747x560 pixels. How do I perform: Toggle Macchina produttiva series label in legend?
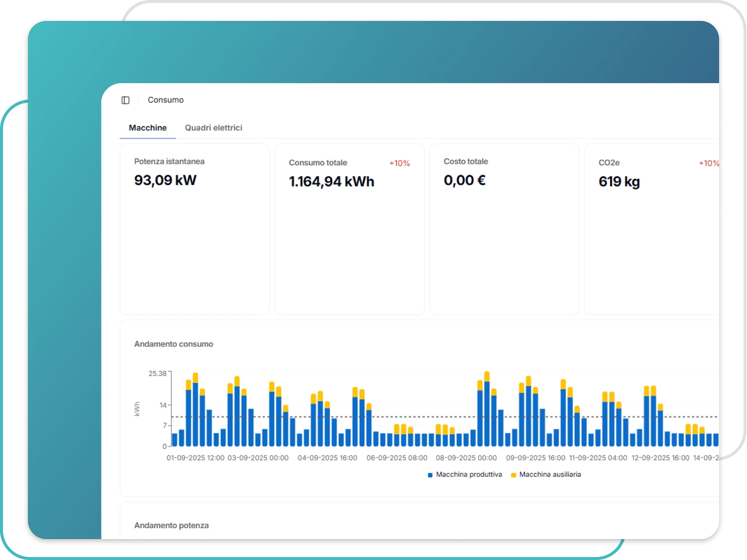point(469,475)
